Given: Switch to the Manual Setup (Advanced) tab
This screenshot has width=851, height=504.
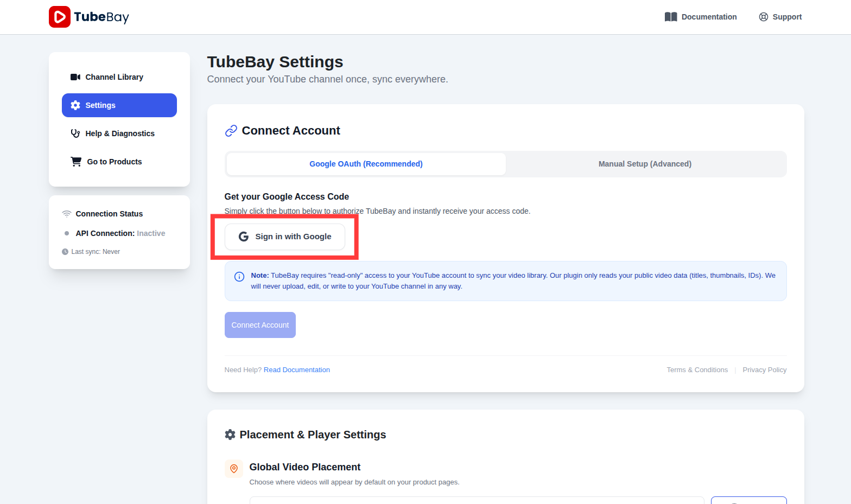Looking at the screenshot, I should [645, 163].
